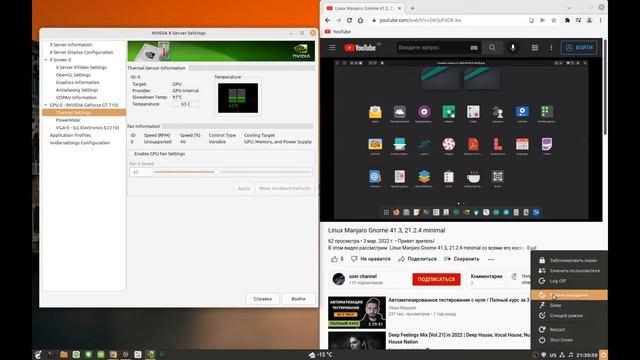
Task: Open YouTube hamburger guide menu
Action: pos(332,48)
